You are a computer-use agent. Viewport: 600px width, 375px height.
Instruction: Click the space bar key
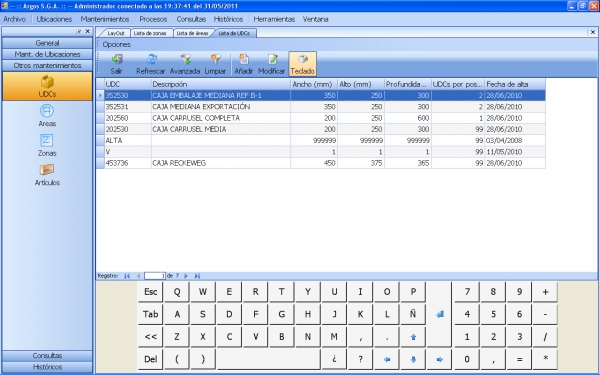point(269,359)
